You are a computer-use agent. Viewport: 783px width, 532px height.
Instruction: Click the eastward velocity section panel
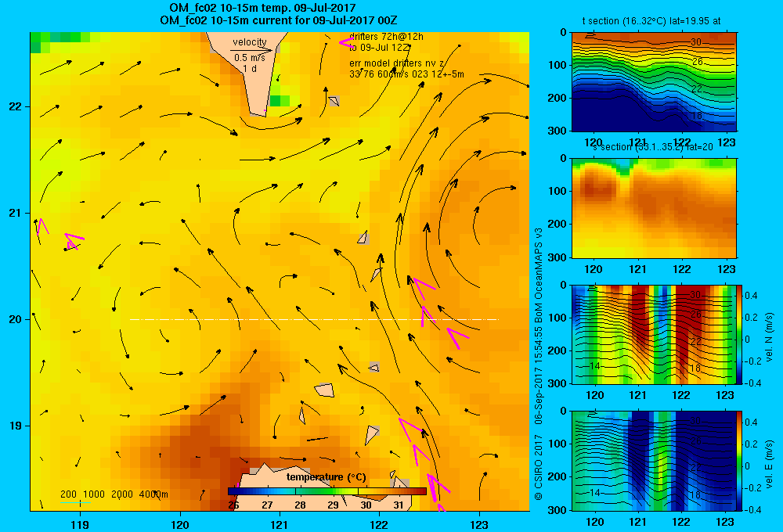pyautogui.click(x=654, y=461)
